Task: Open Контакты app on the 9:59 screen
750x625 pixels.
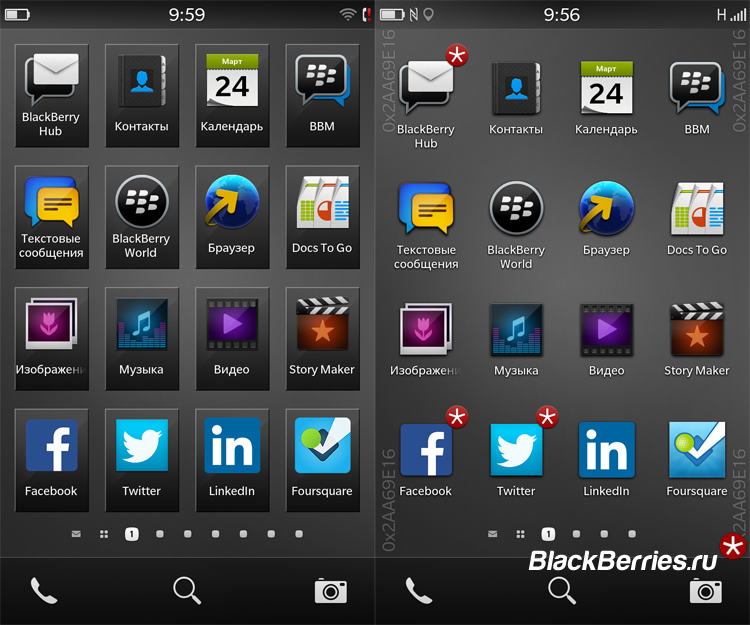Action: click(142, 96)
